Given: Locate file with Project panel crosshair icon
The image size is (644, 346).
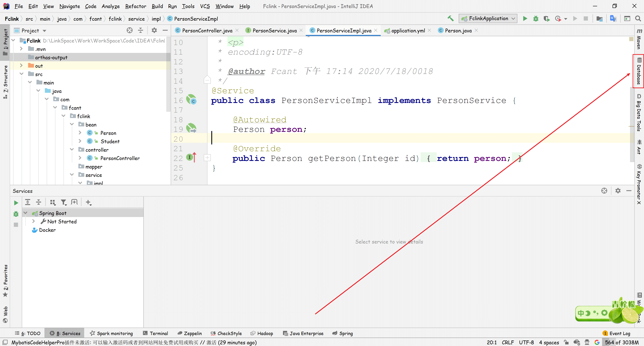Looking at the screenshot, I should click(x=129, y=31).
